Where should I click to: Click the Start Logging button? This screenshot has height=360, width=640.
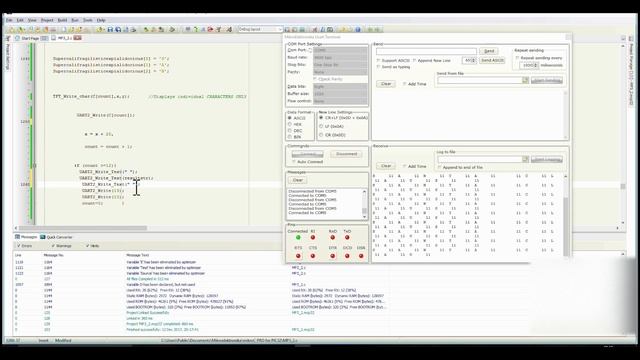point(547,159)
